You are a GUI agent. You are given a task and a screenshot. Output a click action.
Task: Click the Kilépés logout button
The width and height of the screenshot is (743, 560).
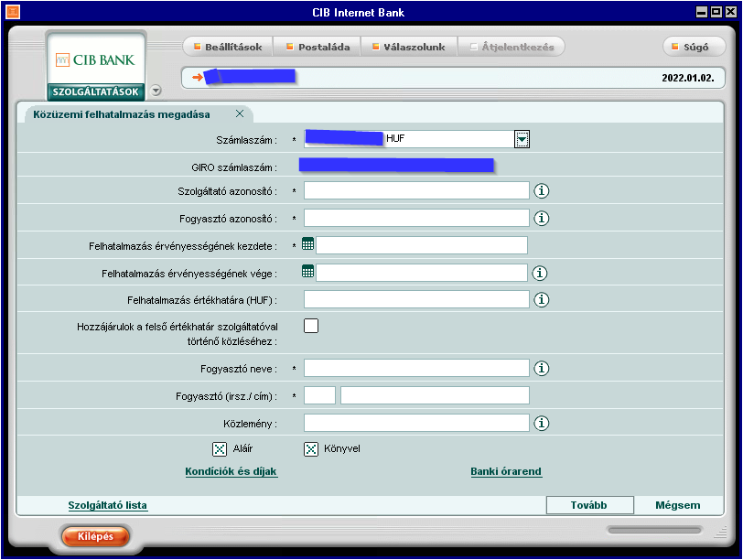[95, 536]
